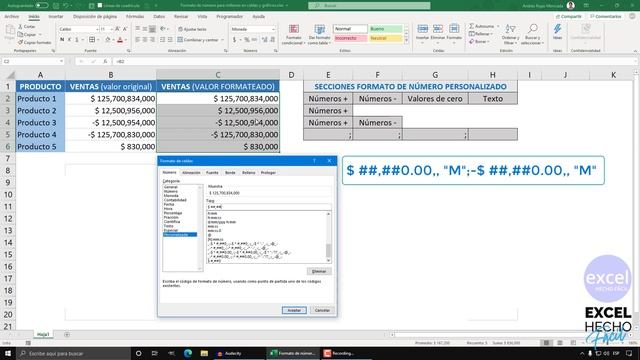Click the Autosuma sigma icon

[x=471, y=26]
